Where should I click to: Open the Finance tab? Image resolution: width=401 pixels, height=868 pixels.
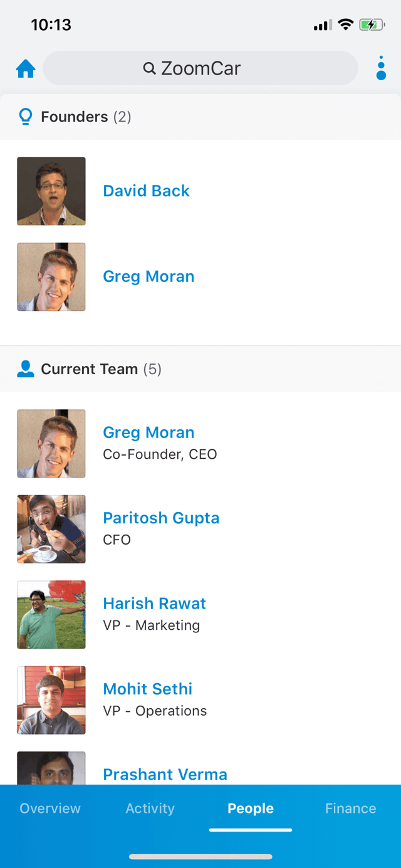click(x=350, y=808)
